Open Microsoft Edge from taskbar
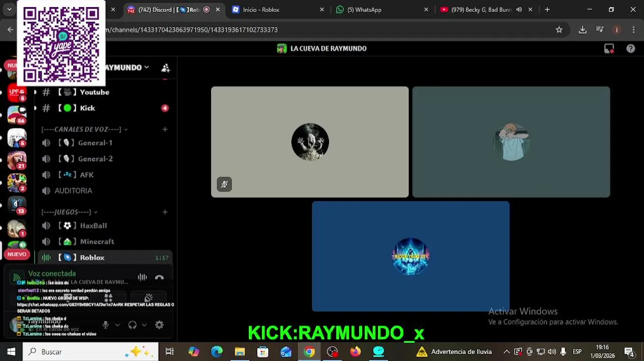644x361 pixels. coord(217,352)
